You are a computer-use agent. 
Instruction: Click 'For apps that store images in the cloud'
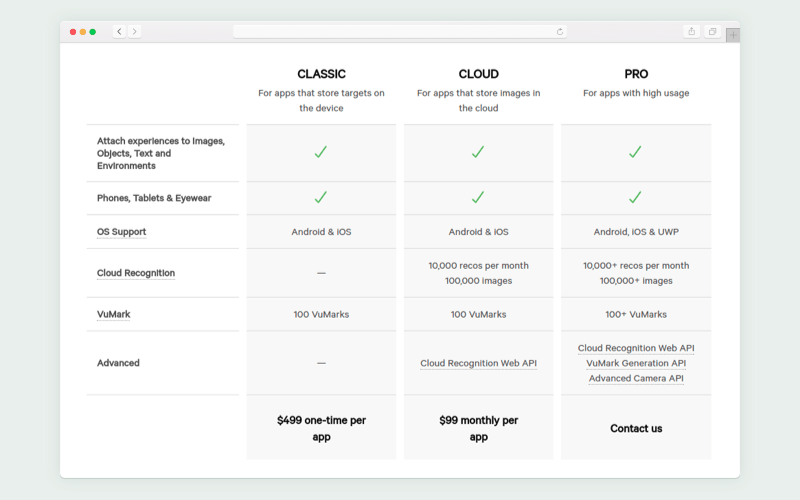tap(479, 101)
